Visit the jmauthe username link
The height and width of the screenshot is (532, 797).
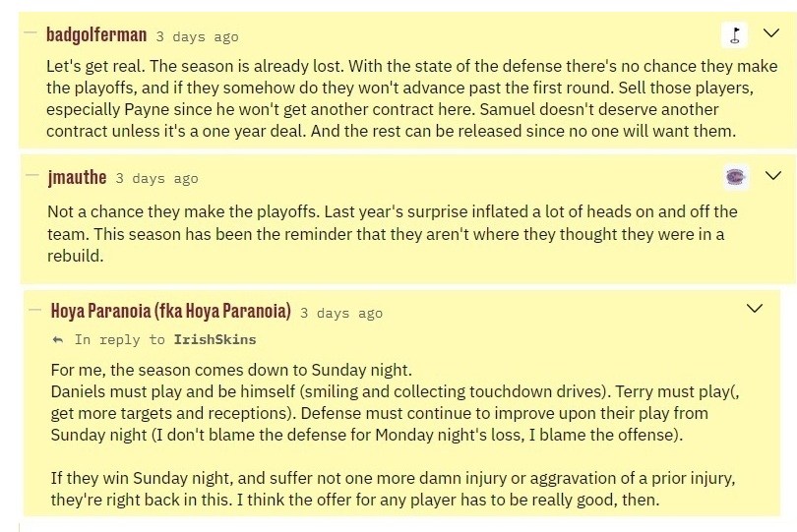click(77, 178)
